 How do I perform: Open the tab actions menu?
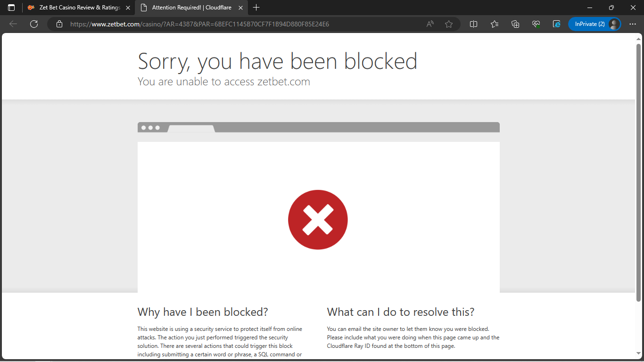(10, 8)
